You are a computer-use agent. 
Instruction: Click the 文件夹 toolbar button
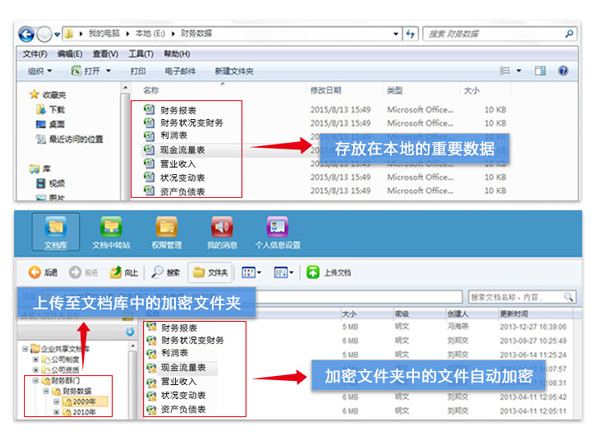coord(210,272)
